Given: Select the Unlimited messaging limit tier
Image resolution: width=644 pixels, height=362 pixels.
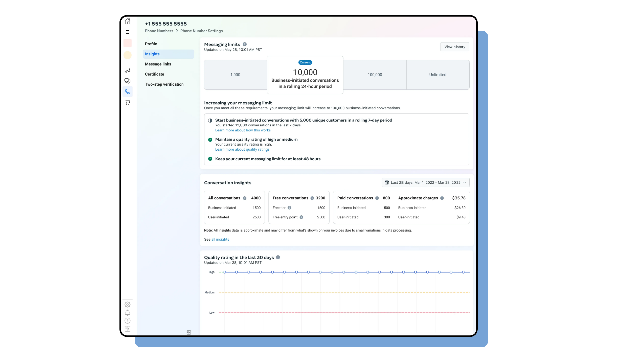Looking at the screenshot, I should tap(438, 74).
